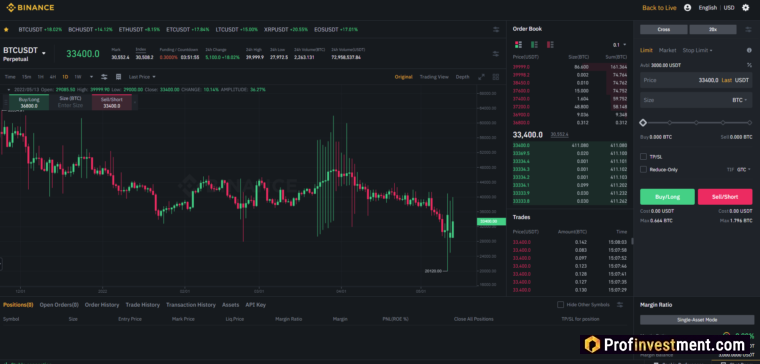This screenshot has width=760, height=364.
Task: Click the Size input field
Action: (x=696, y=100)
